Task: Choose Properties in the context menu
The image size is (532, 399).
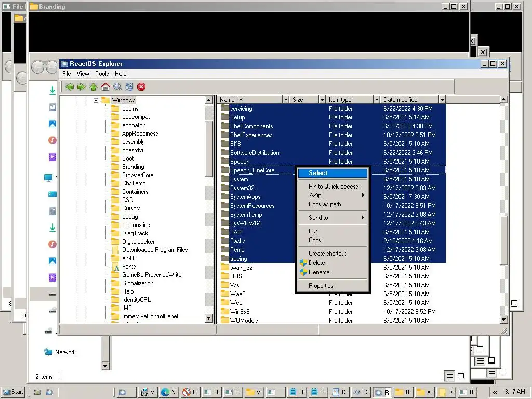Action: pyautogui.click(x=332, y=286)
